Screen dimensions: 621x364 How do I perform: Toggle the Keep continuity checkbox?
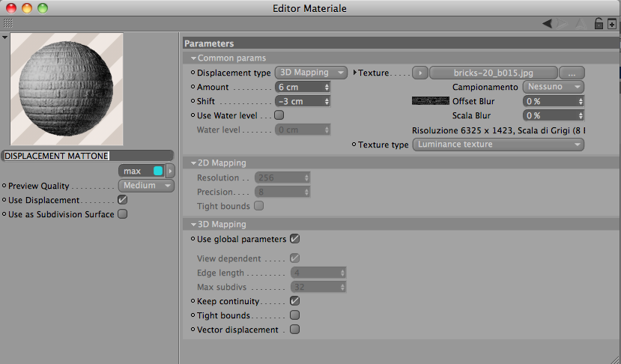(294, 301)
